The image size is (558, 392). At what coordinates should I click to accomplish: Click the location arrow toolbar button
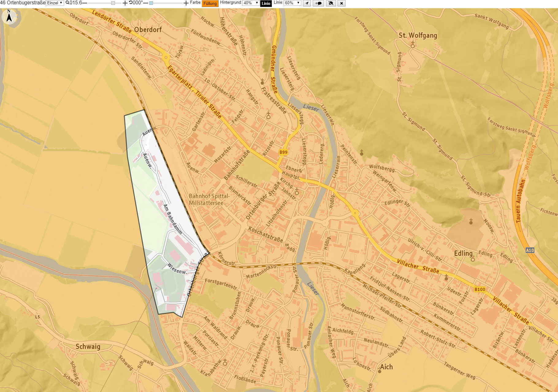[307, 3]
